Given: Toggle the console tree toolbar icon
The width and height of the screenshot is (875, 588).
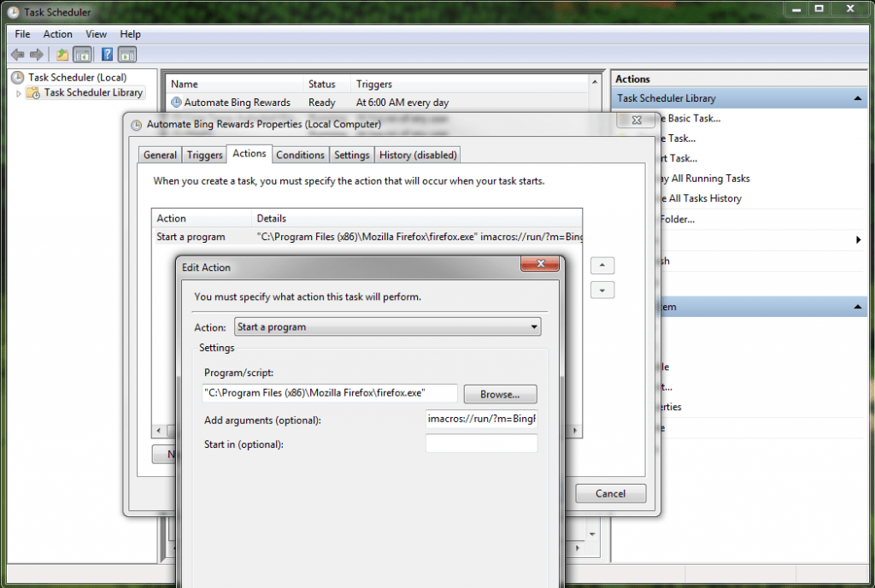Looking at the screenshot, I should pos(81,54).
